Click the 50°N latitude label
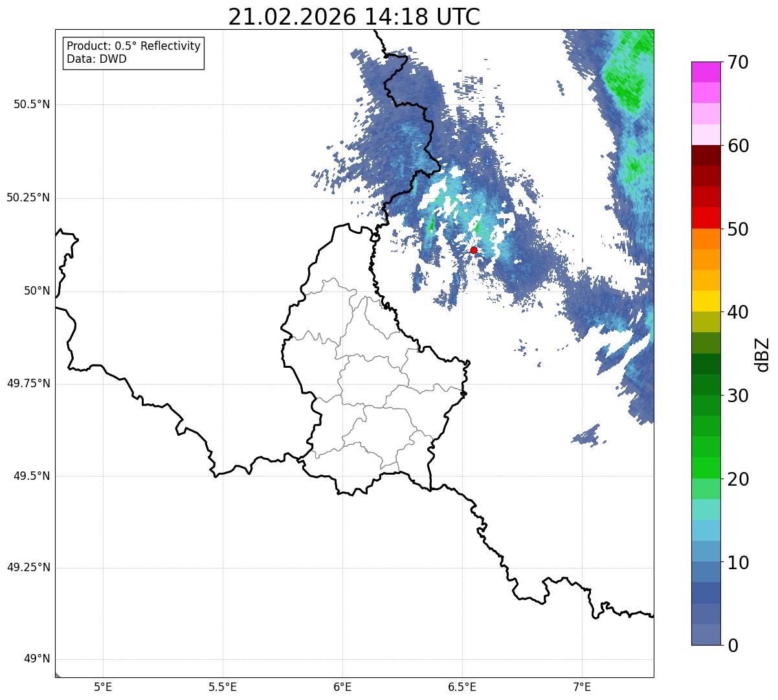The height and width of the screenshot is (700, 778). pyautogui.click(x=37, y=291)
